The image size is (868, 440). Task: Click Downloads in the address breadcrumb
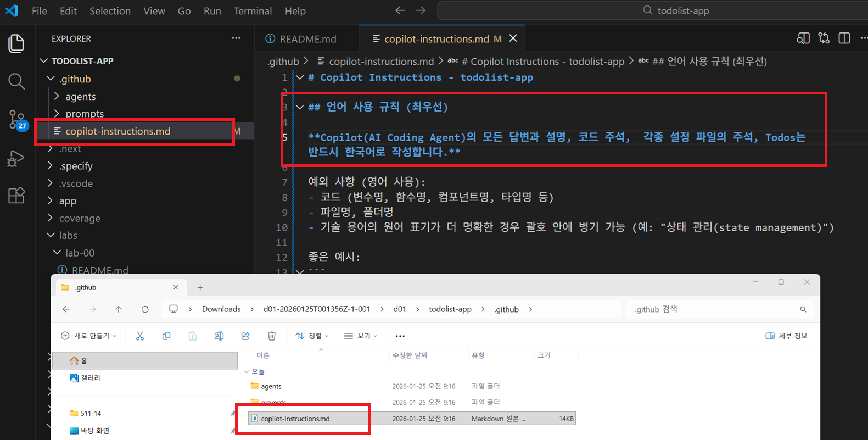(x=221, y=309)
